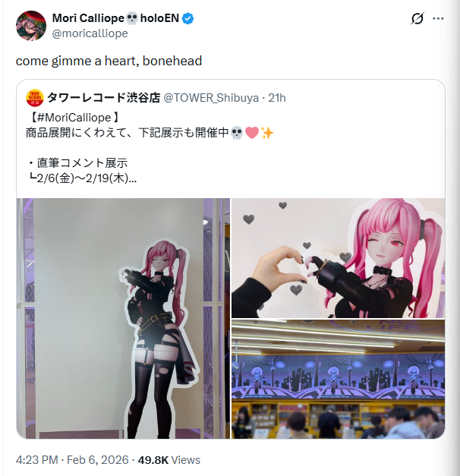
Task: Click the vertical scrollbar on the right
Action: tap(455, 238)
